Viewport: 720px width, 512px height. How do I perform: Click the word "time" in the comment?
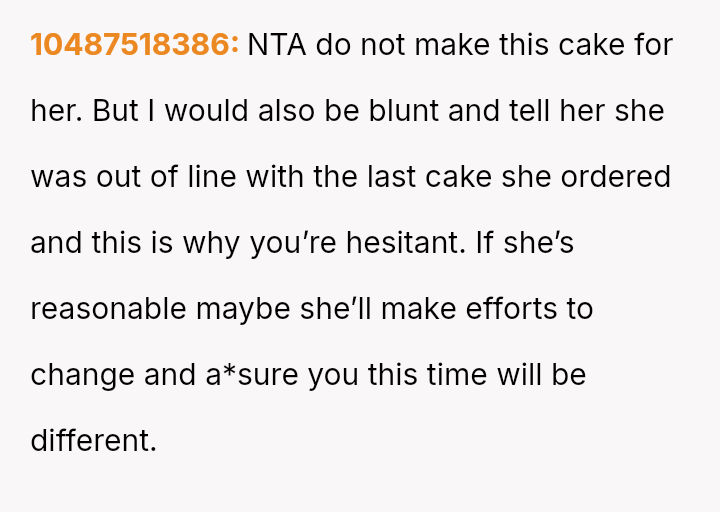click(470, 375)
